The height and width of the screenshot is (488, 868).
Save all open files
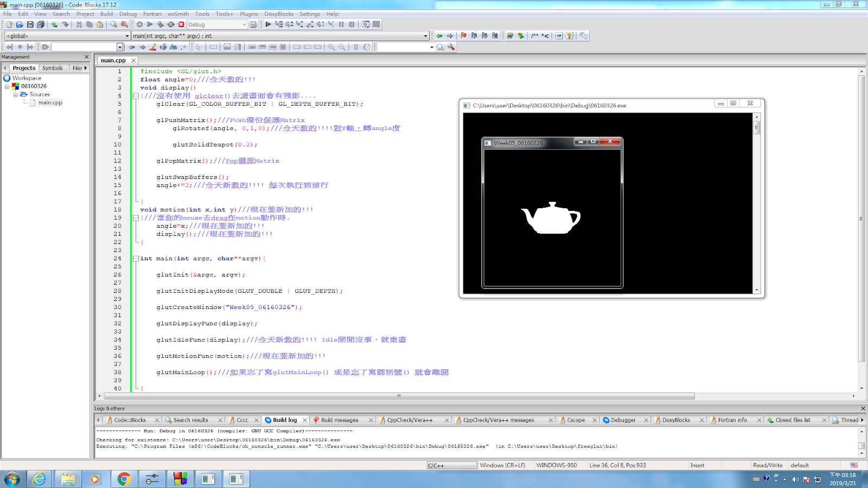point(41,24)
